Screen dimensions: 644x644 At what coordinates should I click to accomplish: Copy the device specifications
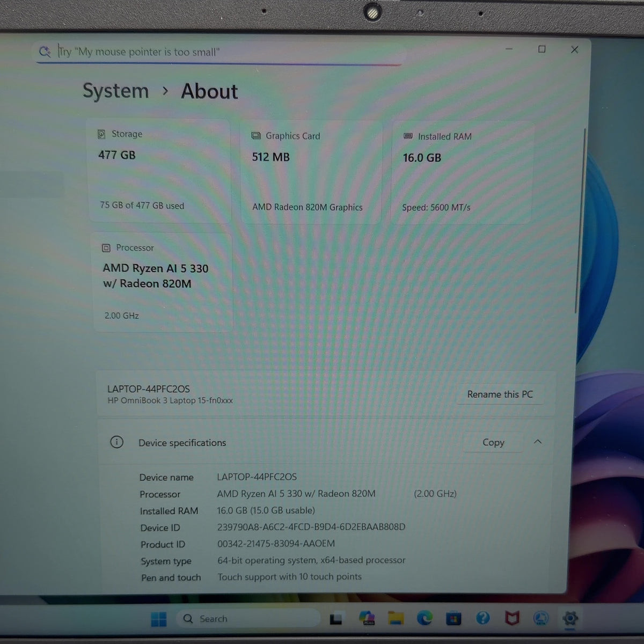(x=493, y=442)
